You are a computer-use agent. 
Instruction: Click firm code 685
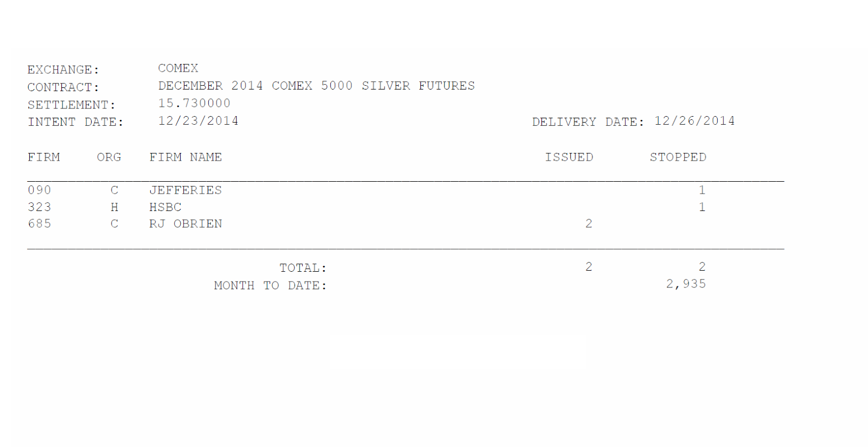click(40, 224)
